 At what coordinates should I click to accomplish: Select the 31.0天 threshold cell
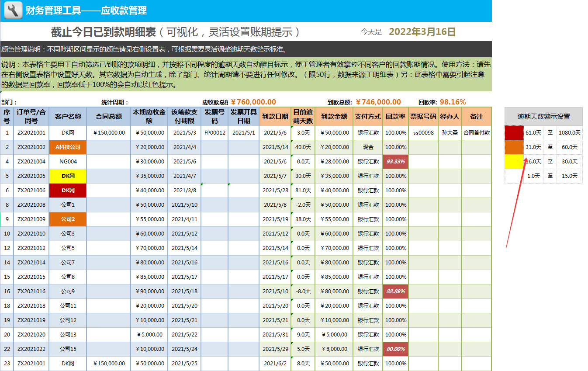533,147
